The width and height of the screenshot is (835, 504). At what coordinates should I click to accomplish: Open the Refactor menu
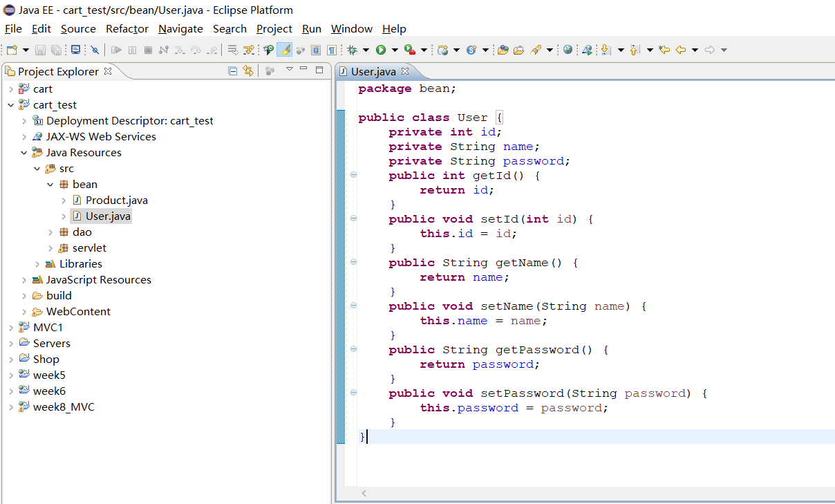click(x=127, y=28)
